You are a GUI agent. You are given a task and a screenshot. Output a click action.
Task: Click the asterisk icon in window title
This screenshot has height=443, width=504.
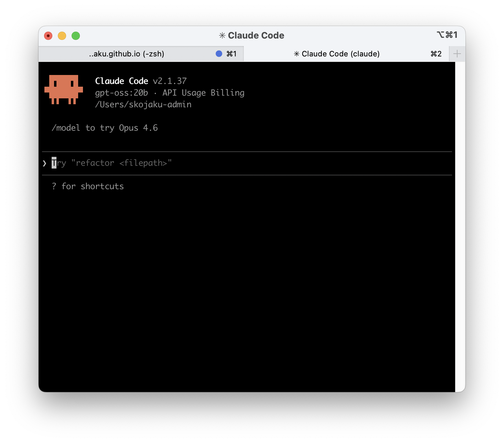pyautogui.click(x=222, y=35)
